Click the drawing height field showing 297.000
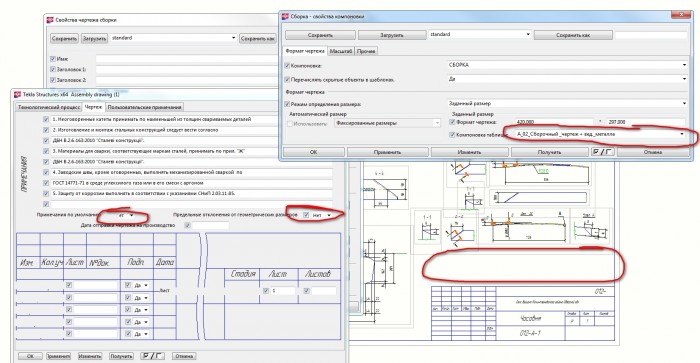Screen dimensions: 700x363 pyautogui.click(x=646, y=122)
